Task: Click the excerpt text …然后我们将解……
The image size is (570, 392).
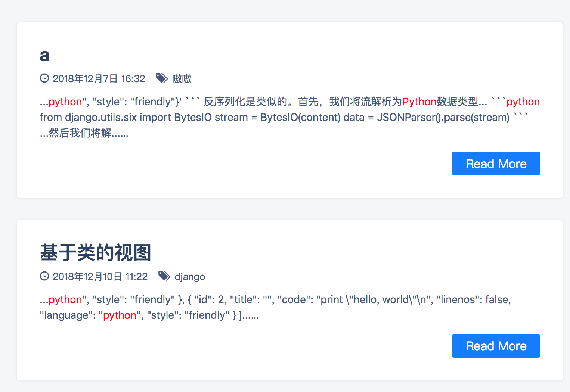Action: [84, 133]
